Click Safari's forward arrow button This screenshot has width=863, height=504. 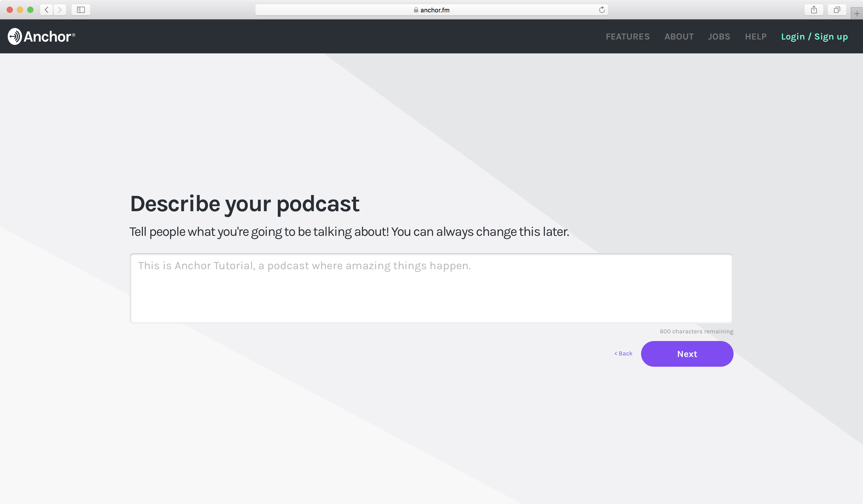coord(60,9)
